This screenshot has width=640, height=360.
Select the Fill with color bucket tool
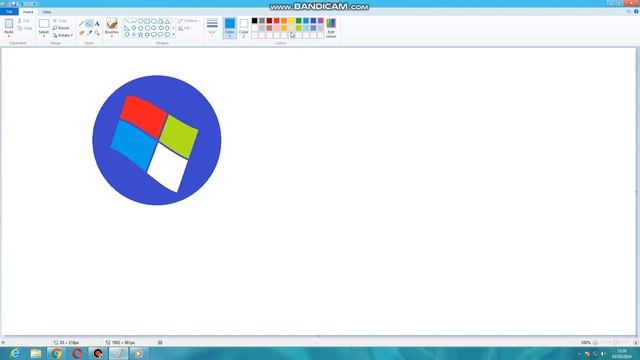point(89,24)
